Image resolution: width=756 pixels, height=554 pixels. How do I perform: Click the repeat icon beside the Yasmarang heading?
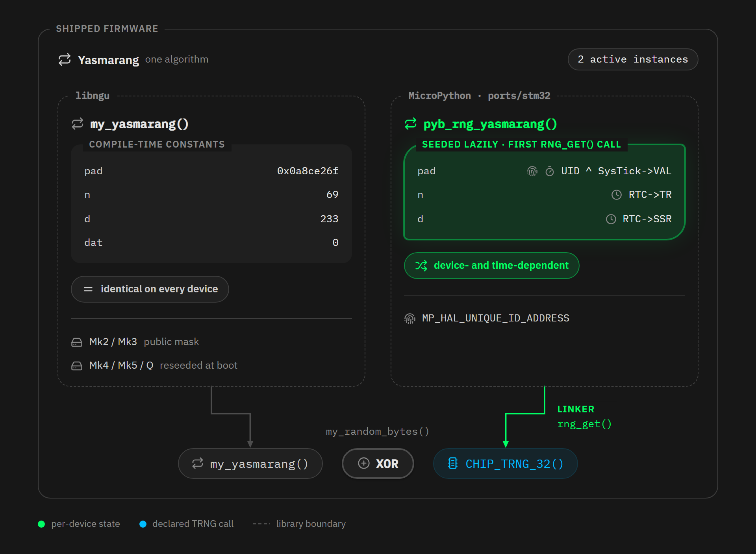pos(65,59)
